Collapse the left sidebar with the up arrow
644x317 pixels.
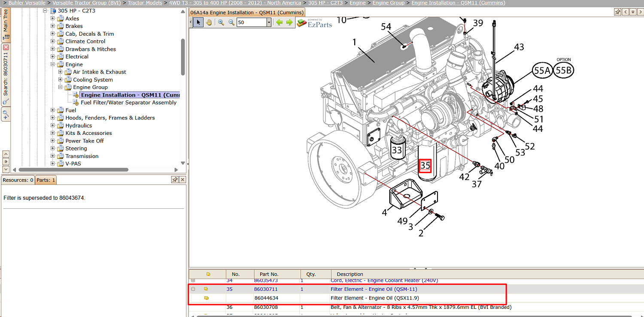[x=6, y=154]
